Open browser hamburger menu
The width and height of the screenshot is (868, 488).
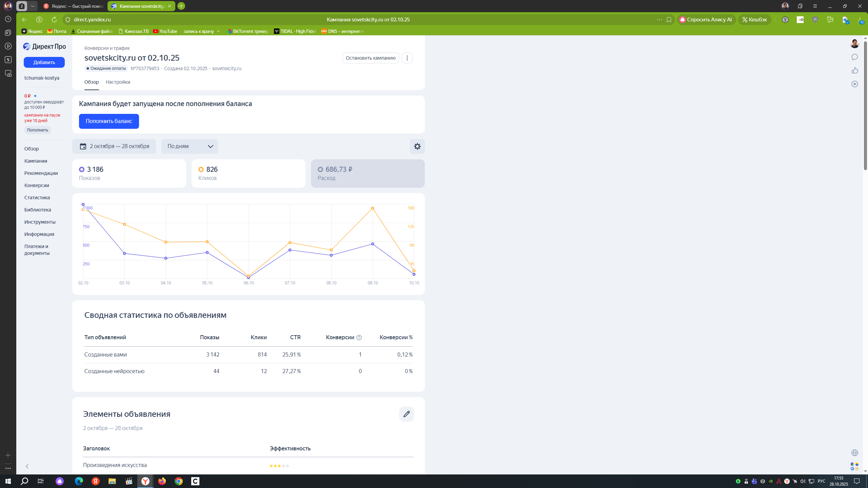pos(815,6)
